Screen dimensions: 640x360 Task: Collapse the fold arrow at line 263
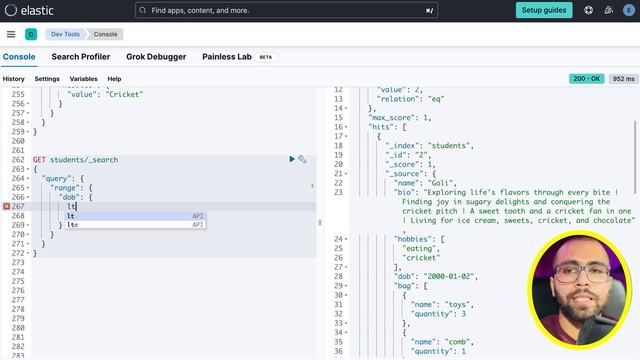(x=28, y=169)
